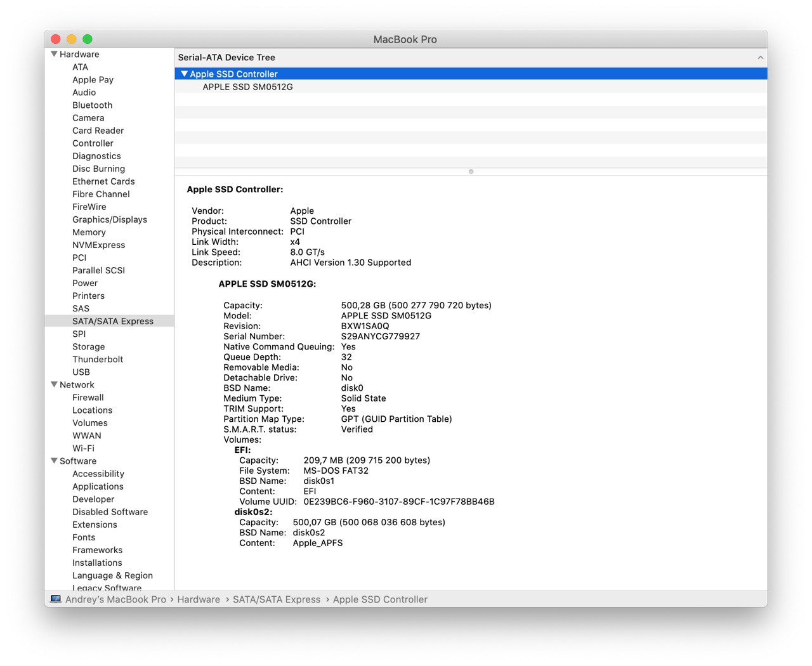Select Parallel SCSI entry
Screen dimensions: 812x666
(x=98, y=270)
